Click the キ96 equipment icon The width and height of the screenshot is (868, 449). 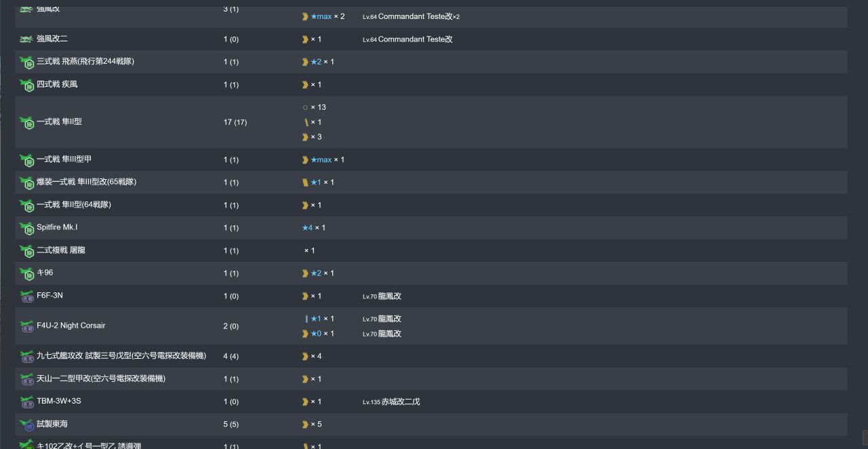26,273
